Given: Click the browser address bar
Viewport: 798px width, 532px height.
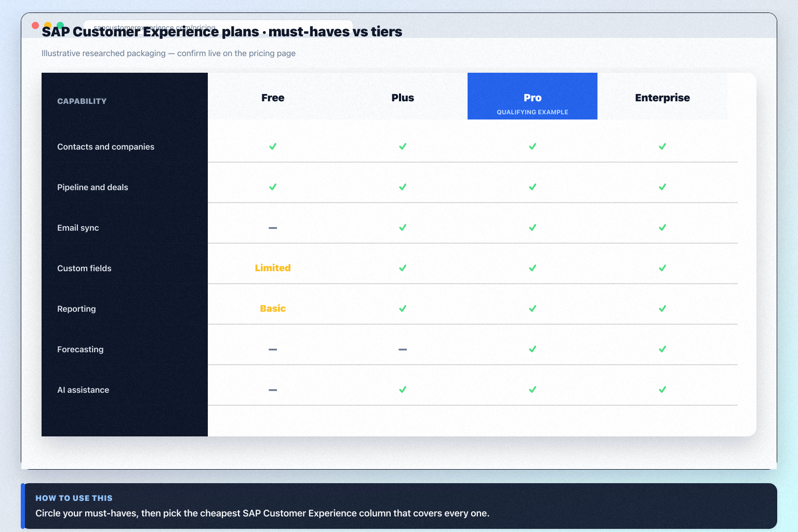Looking at the screenshot, I should click(218, 28).
